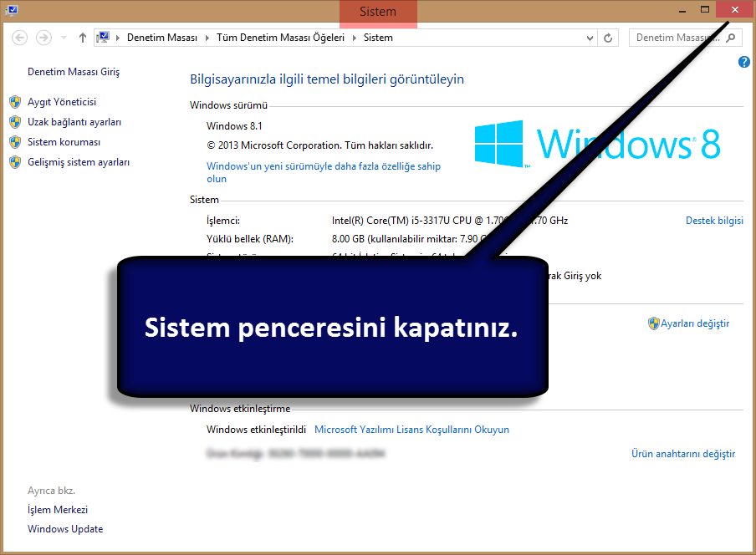Image resolution: width=756 pixels, height=555 pixels.
Task: Click the search magnifier icon
Action: 731,38
